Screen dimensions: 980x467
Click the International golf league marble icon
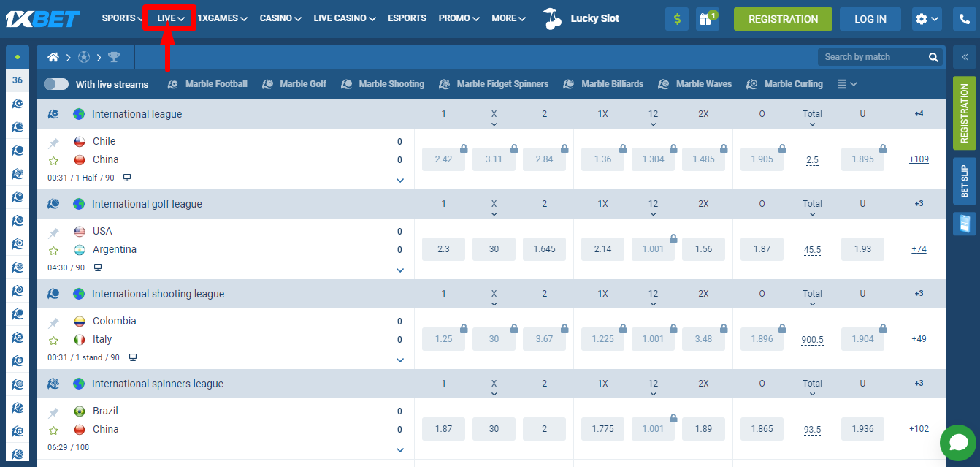[x=53, y=204]
